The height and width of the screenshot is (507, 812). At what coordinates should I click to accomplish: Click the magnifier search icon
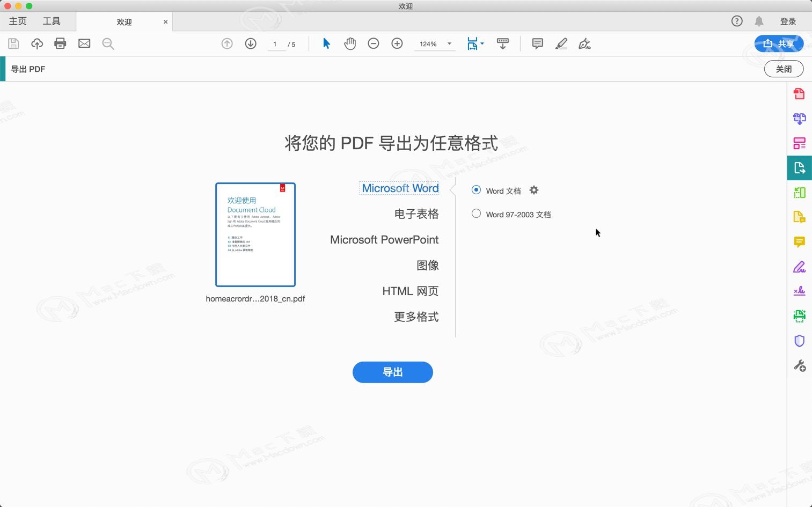tap(108, 44)
